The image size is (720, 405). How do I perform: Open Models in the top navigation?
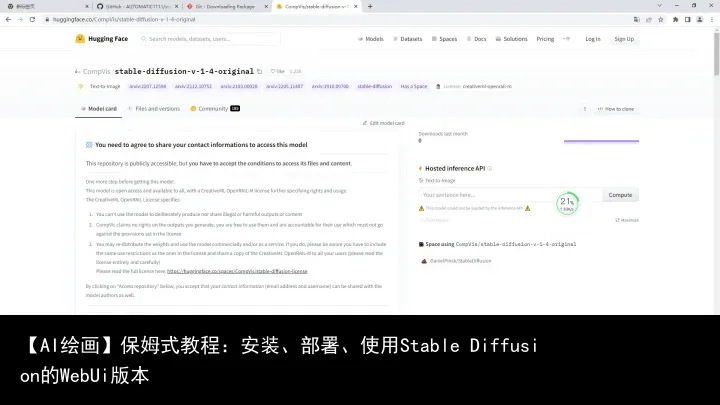(371, 39)
